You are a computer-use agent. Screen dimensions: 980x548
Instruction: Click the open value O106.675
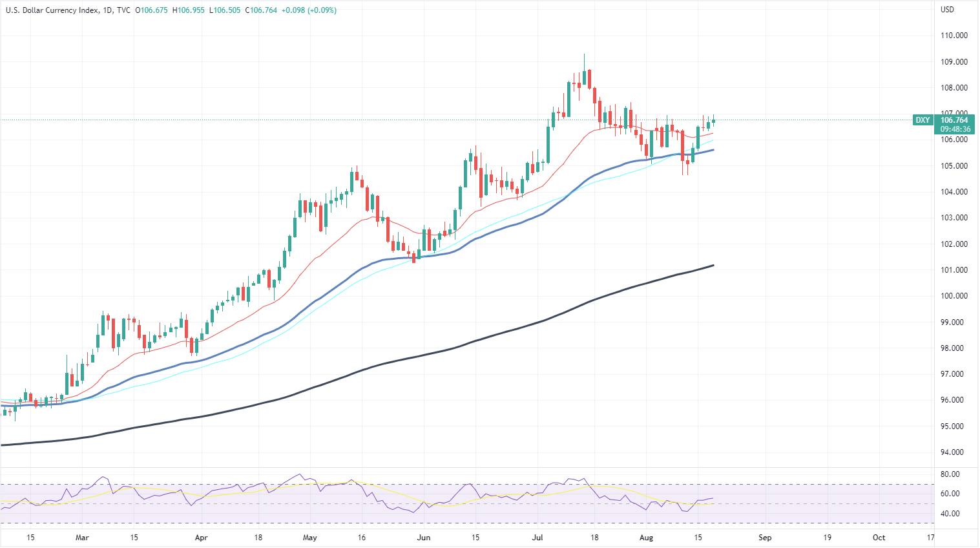(x=152, y=10)
